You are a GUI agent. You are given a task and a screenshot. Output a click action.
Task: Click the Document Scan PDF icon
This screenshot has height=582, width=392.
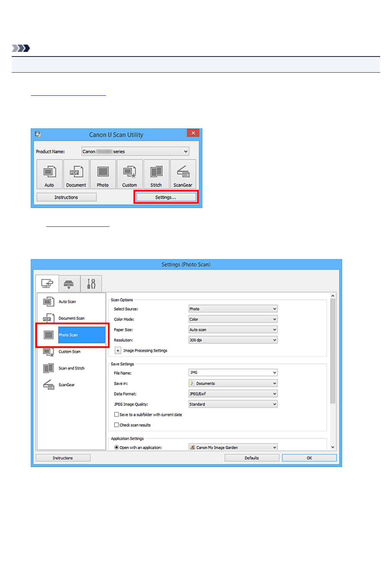[48, 318]
